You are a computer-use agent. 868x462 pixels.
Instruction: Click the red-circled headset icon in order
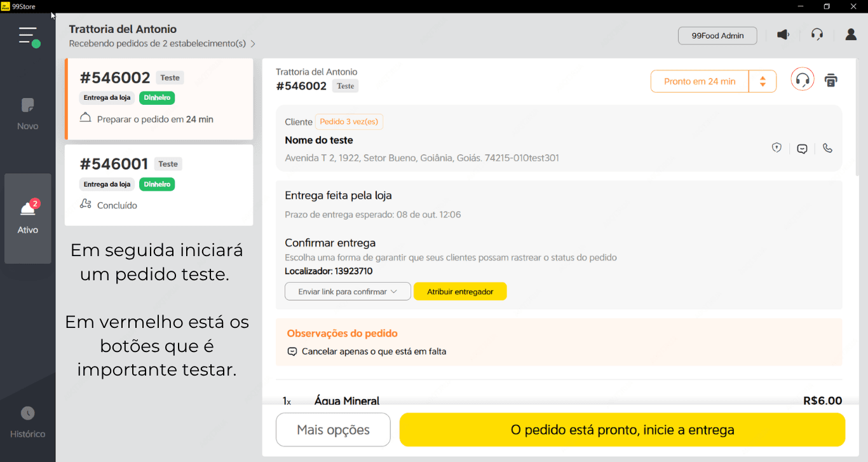(x=803, y=80)
